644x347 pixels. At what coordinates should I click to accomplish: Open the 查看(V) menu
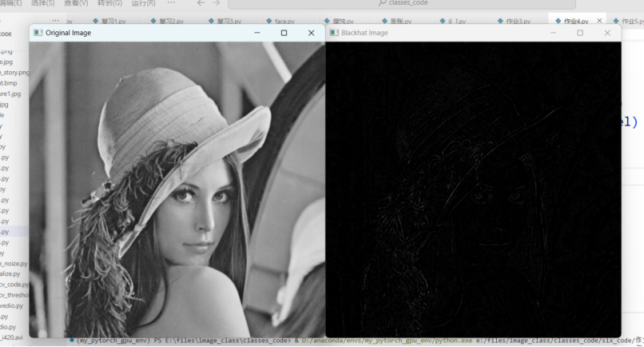pyautogui.click(x=76, y=3)
